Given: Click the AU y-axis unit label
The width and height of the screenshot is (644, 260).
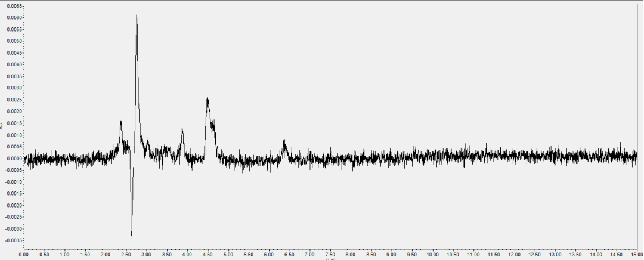Looking at the screenshot, I should pyautogui.click(x=1, y=125).
